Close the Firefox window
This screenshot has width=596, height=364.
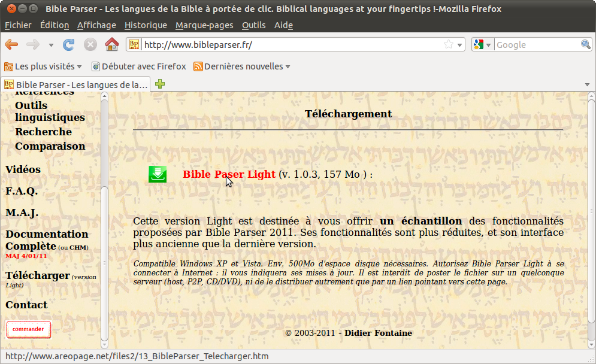(12, 8)
